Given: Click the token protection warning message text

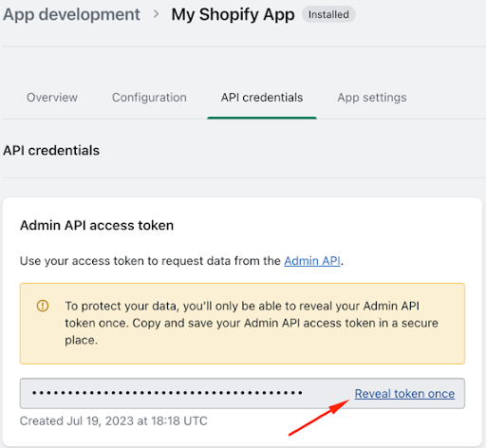Looking at the screenshot, I should [x=252, y=323].
